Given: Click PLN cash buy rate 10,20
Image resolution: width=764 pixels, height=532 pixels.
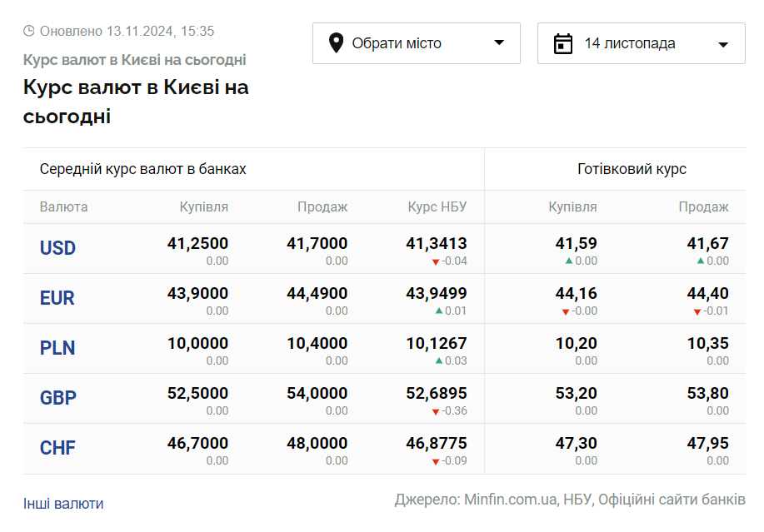Looking at the screenshot, I should pyautogui.click(x=577, y=343).
